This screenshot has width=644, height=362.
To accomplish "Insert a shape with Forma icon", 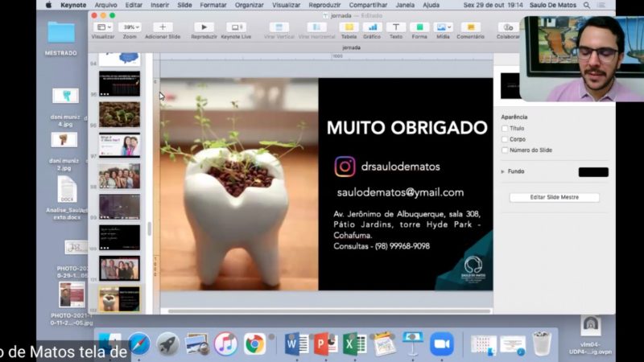I will coord(419,27).
